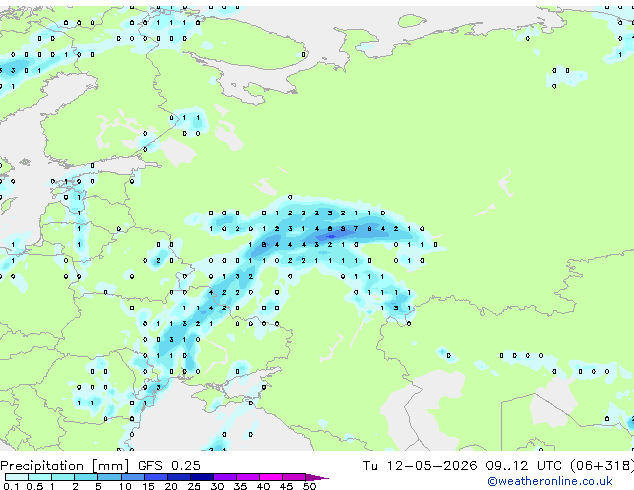Screen dimensions: 634x490
Task: Pick the 10–15 mm legend color box
Action: tap(132, 477)
